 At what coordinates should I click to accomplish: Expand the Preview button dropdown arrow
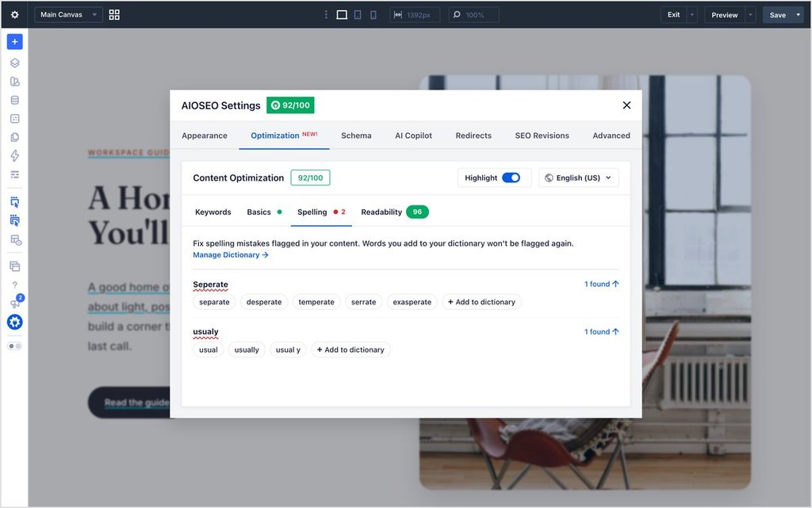pyautogui.click(x=750, y=14)
